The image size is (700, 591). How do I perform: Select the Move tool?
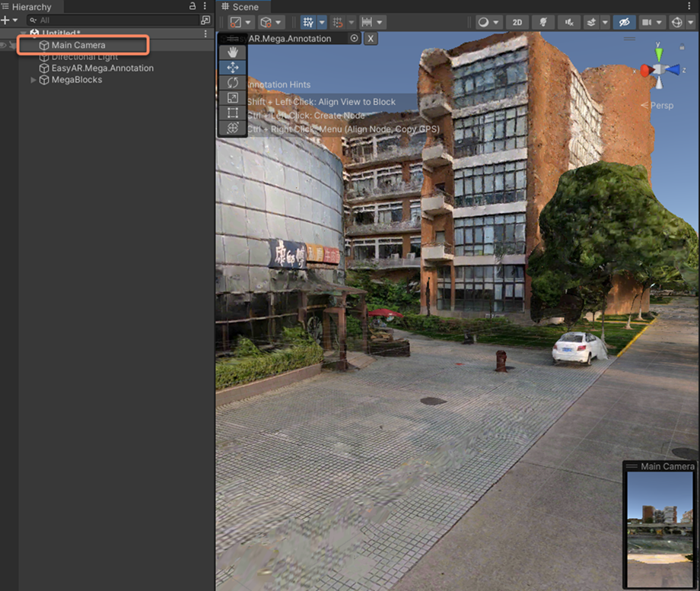(x=233, y=67)
